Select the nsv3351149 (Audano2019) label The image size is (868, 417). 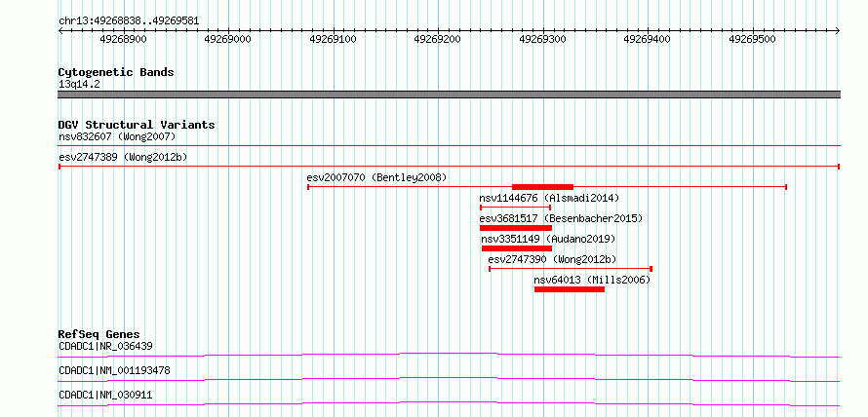click(548, 239)
